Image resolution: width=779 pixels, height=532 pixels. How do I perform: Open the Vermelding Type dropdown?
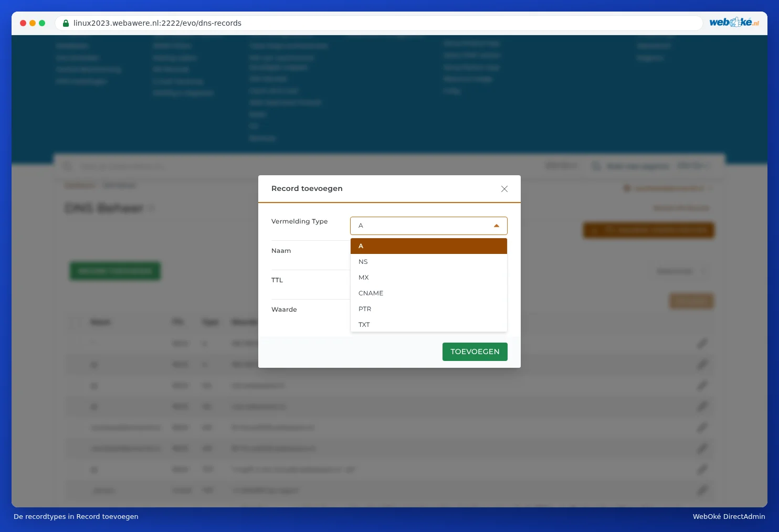coord(429,226)
